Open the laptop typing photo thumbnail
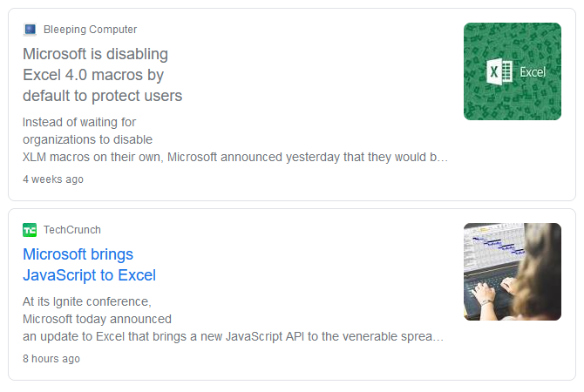 pos(513,272)
